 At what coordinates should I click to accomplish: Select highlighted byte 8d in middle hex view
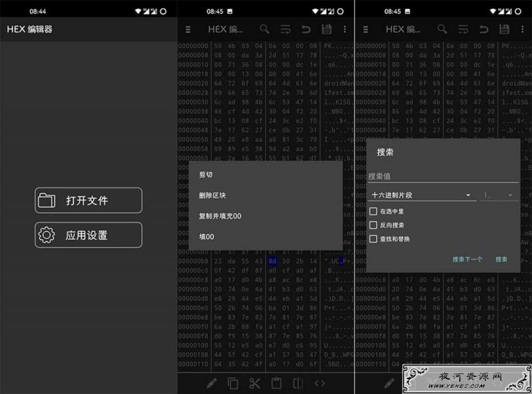[x=272, y=261]
